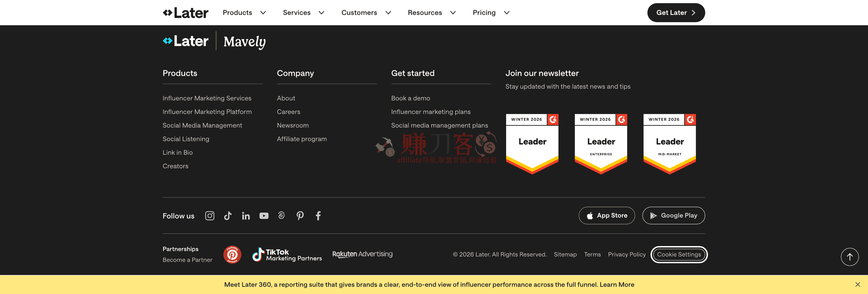Viewport: 868px width, 294px height.
Task: Open Cookie Settings
Action: click(679, 255)
